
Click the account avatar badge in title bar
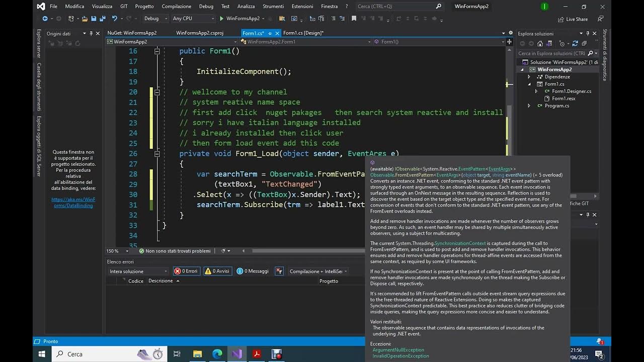coord(544,7)
